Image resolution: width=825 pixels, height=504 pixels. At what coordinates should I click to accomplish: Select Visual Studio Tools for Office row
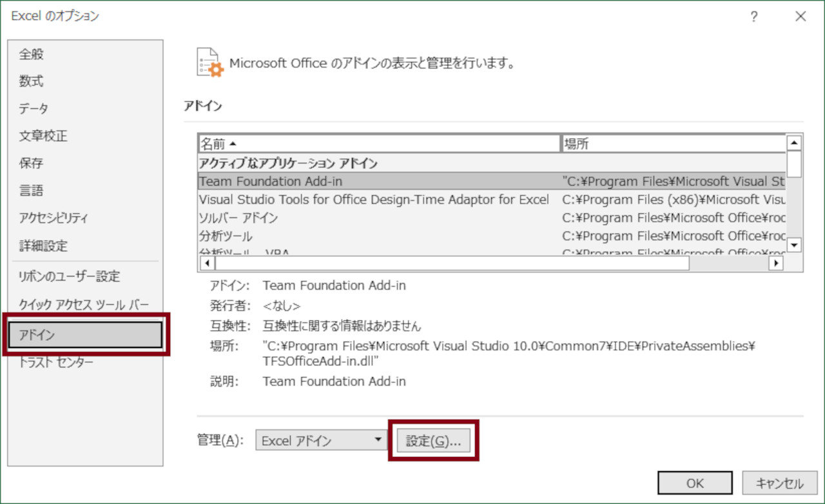(492, 200)
